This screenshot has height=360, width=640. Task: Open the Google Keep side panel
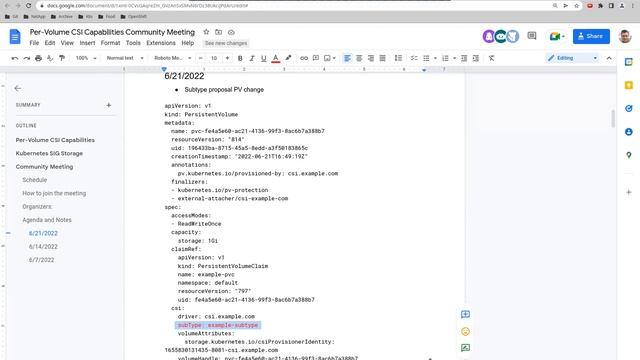tap(629, 85)
